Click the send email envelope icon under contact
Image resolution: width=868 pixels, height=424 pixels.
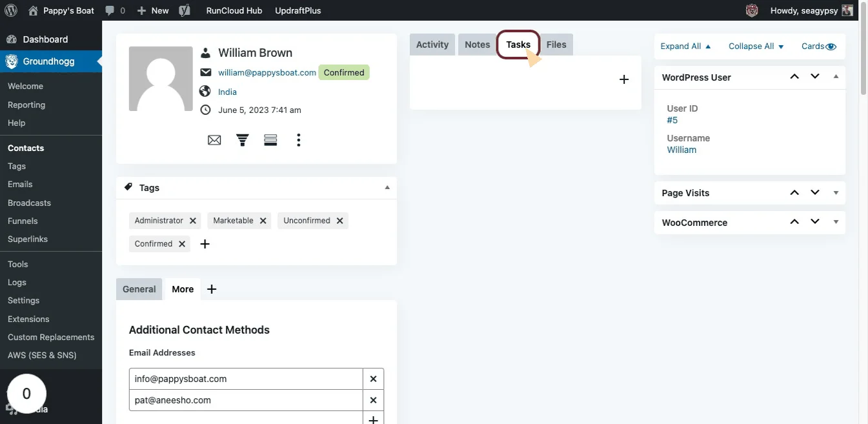click(214, 140)
